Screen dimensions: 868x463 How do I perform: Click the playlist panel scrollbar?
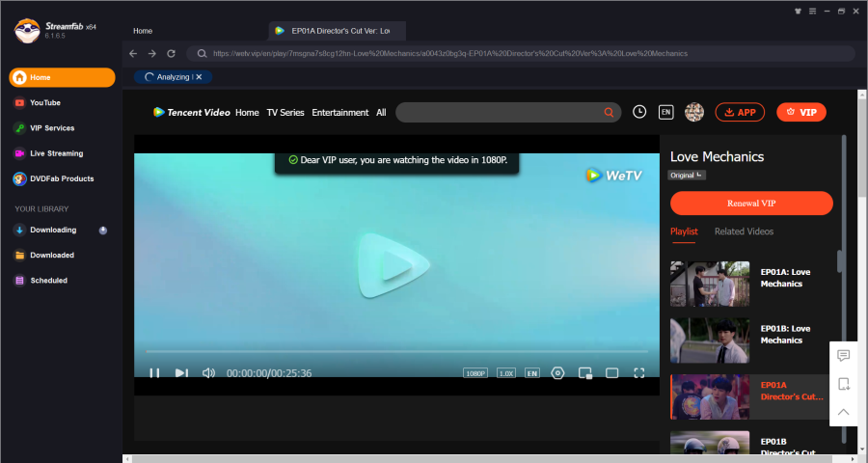pyautogui.click(x=840, y=260)
